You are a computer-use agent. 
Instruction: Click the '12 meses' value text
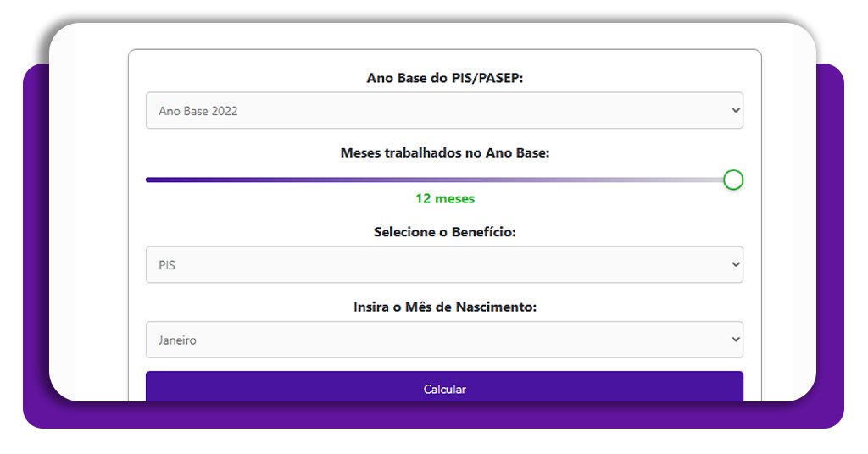click(x=445, y=198)
